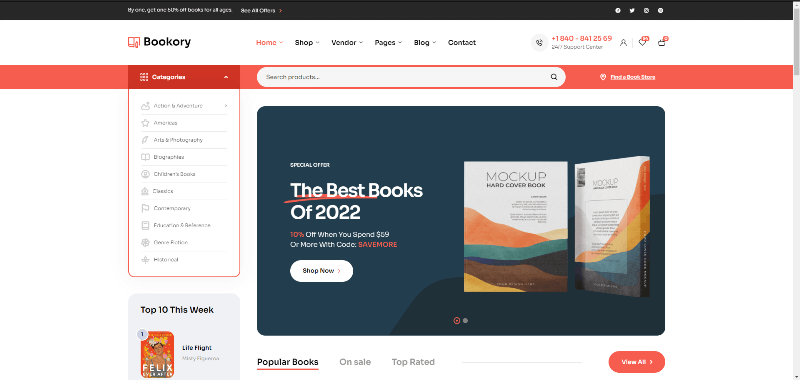The height and width of the screenshot is (380, 800).
Task: Switch to the On sale tab
Action: 355,362
